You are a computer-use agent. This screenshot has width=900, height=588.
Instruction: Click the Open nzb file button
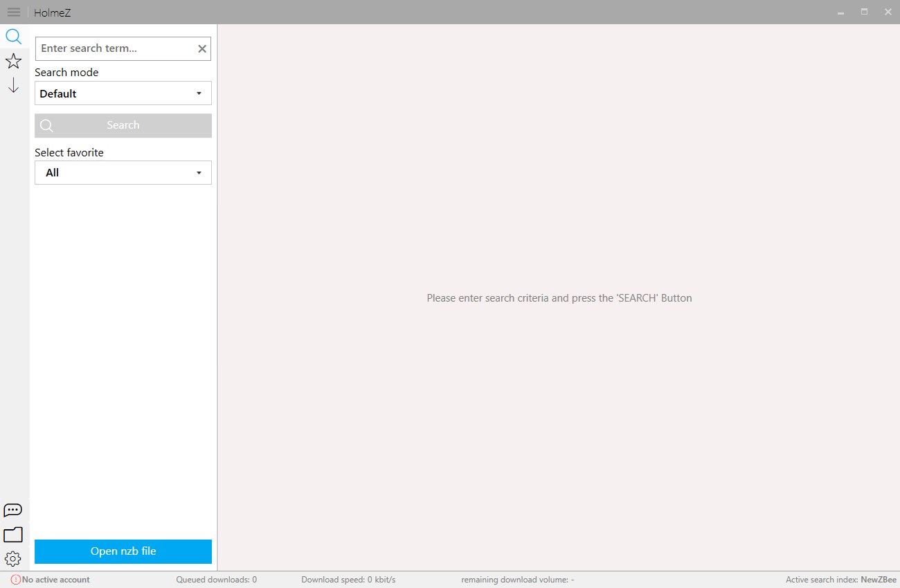pyautogui.click(x=123, y=551)
